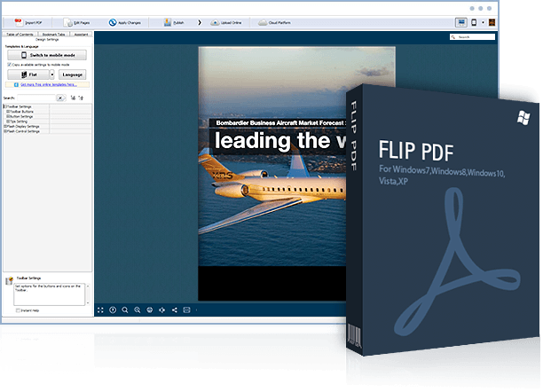Click the zoom in icon in the viewer toolbar
Image resolution: width=543 pixels, height=392 pixels.
coord(138,310)
